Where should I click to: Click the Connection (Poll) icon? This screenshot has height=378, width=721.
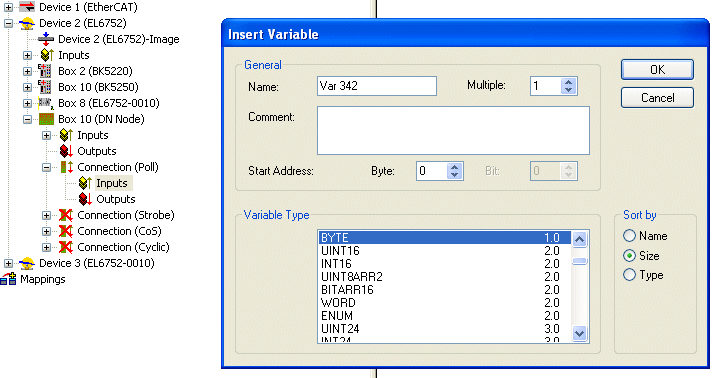[67, 167]
